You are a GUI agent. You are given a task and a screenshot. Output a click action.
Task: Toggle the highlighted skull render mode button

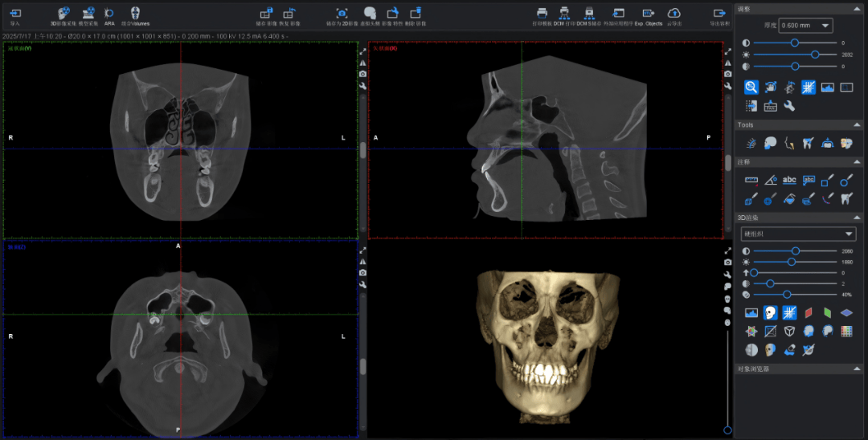(x=770, y=312)
